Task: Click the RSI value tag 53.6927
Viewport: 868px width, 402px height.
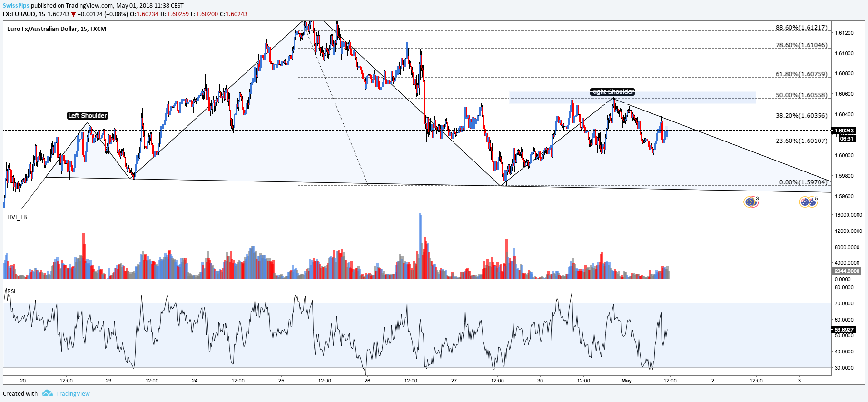Action: click(844, 330)
